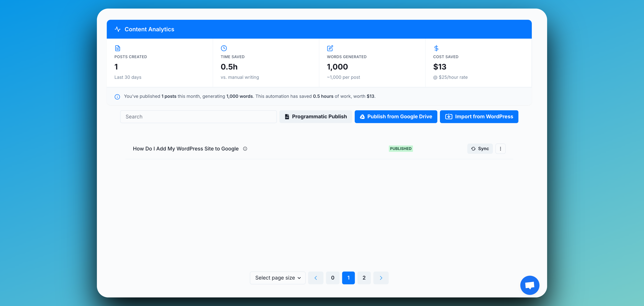Click the Cost Saved dollar icon
The width and height of the screenshot is (644, 306).
click(x=436, y=48)
